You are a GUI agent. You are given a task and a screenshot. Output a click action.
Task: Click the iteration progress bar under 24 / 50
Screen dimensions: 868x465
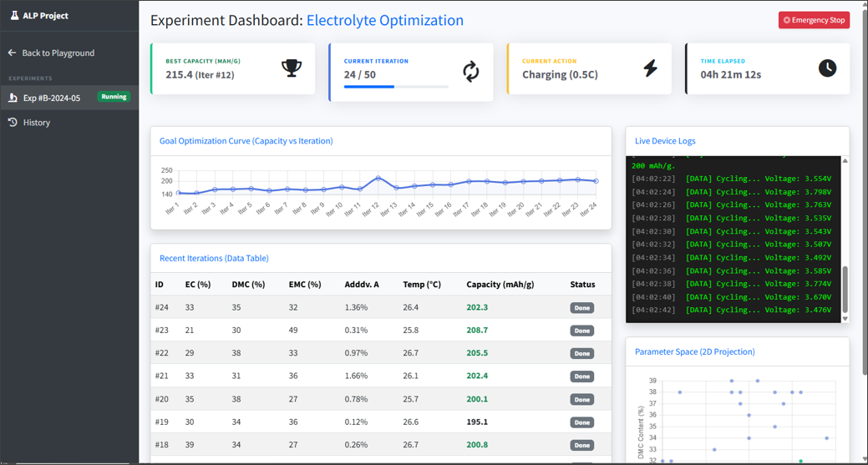(x=396, y=87)
